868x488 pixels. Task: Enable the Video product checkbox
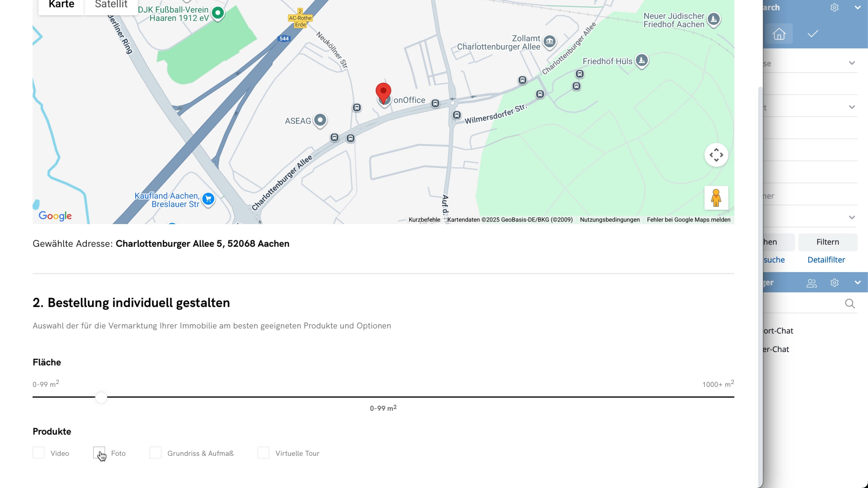(x=39, y=453)
